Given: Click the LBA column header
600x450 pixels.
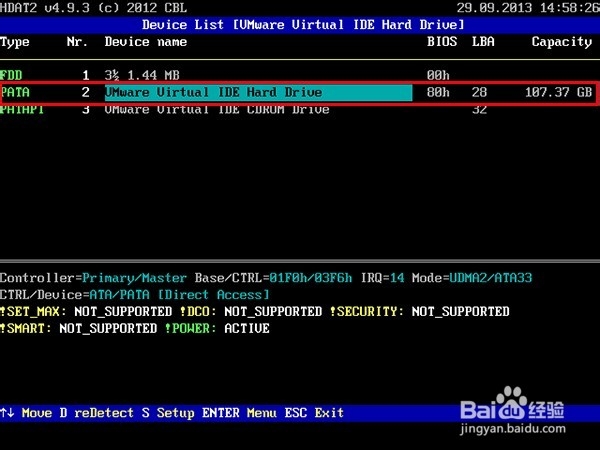Looking at the screenshot, I should 483,41.
